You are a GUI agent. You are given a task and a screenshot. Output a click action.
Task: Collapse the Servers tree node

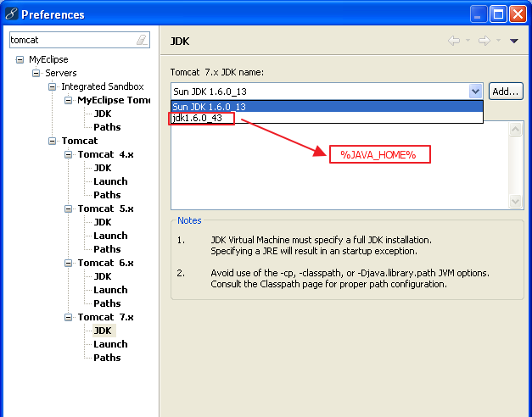36,73
